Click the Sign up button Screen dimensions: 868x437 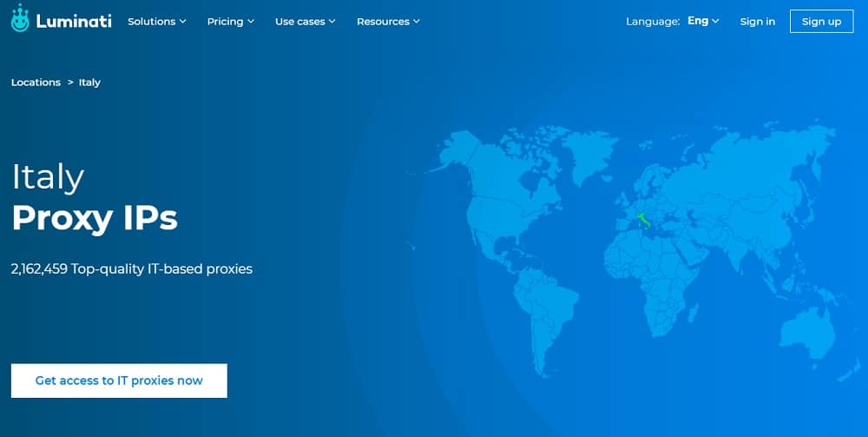(x=821, y=22)
